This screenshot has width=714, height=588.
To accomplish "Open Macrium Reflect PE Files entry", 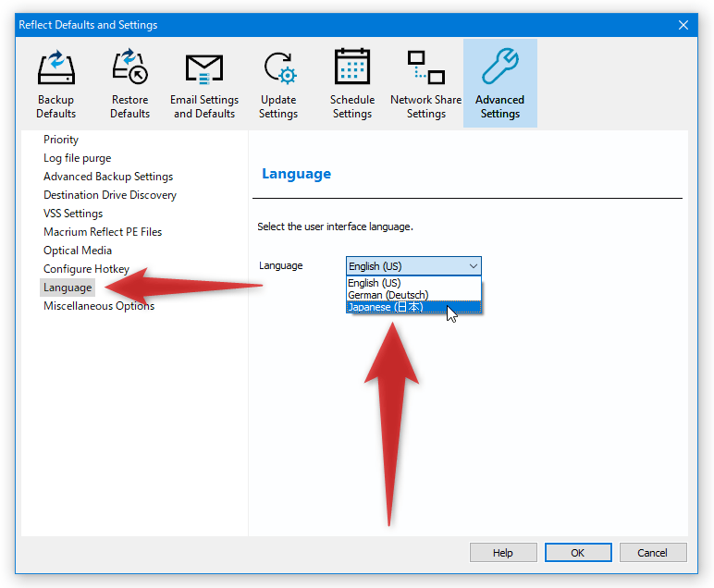I will point(103,232).
